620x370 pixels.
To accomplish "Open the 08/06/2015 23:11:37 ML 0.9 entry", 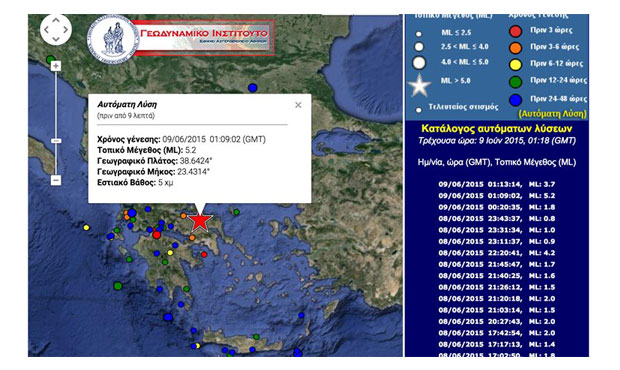I will coord(497,242).
